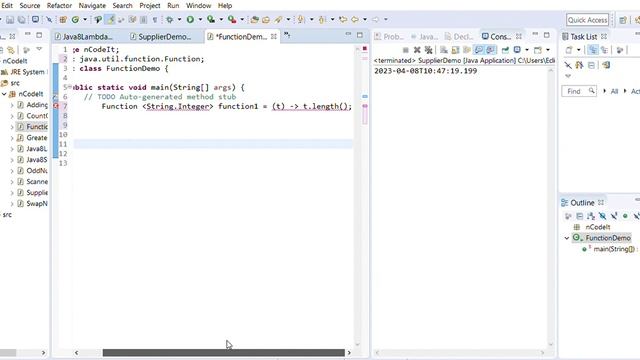Image resolution: width=640 pixels, height=360 pixels.
Task: Toggle Show Console on Standard Error Change
Action: click(x=491, y=50)
